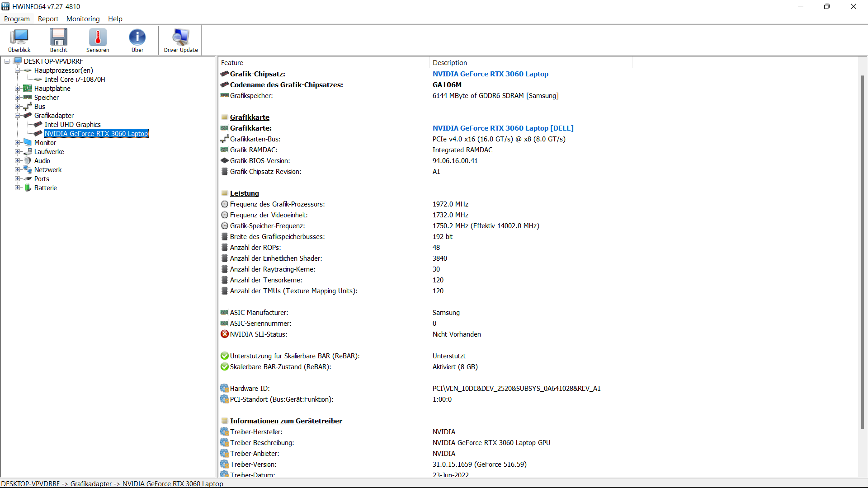The height and width of the screenshot is (488, 868).
Task: Click the Netzwerk network icon in the tree
Action: 28,170
